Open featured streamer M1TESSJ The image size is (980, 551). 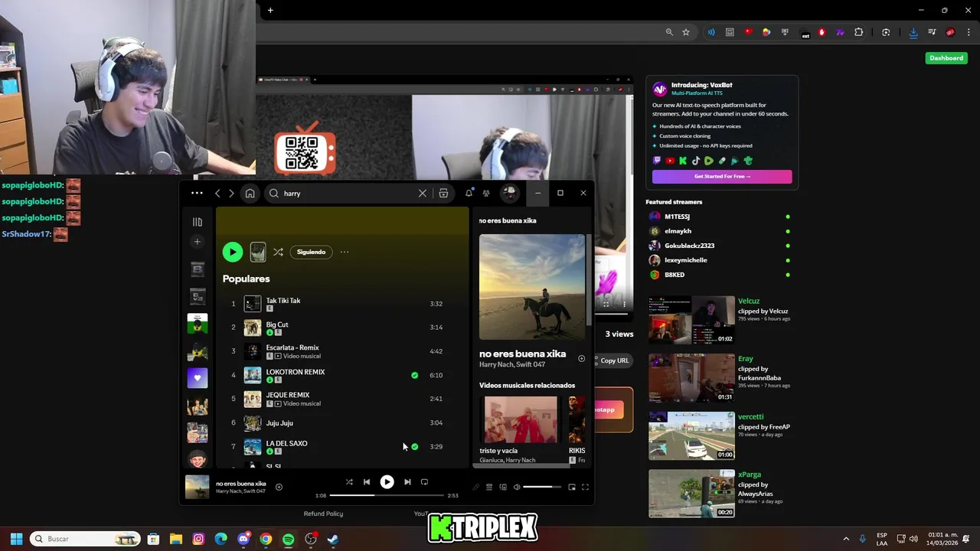(677, 217)
